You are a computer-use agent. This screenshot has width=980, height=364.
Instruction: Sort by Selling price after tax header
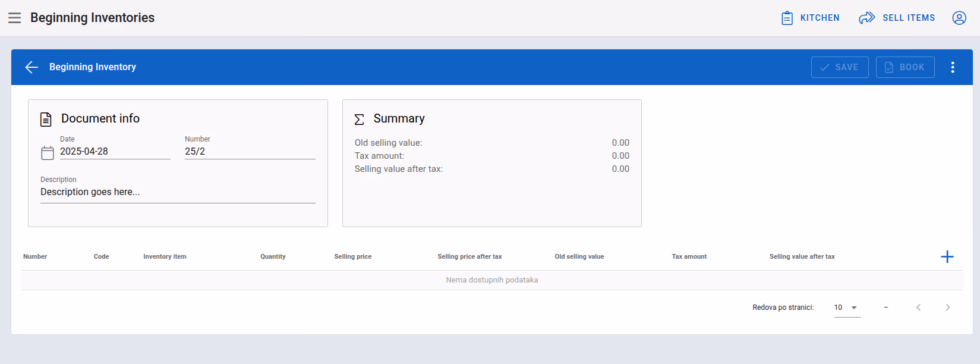tap(469, 256)
